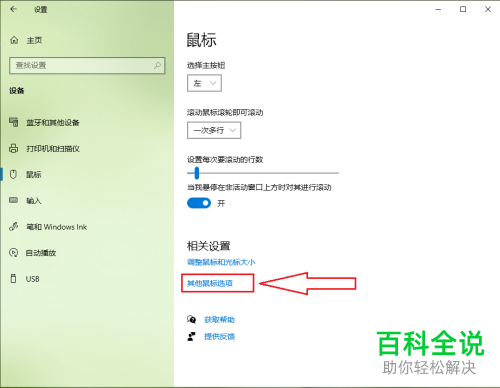Maximize the Settings window
Image resolution: width=500 pixels, height=388 pixels.
click(x=463, y=9)
